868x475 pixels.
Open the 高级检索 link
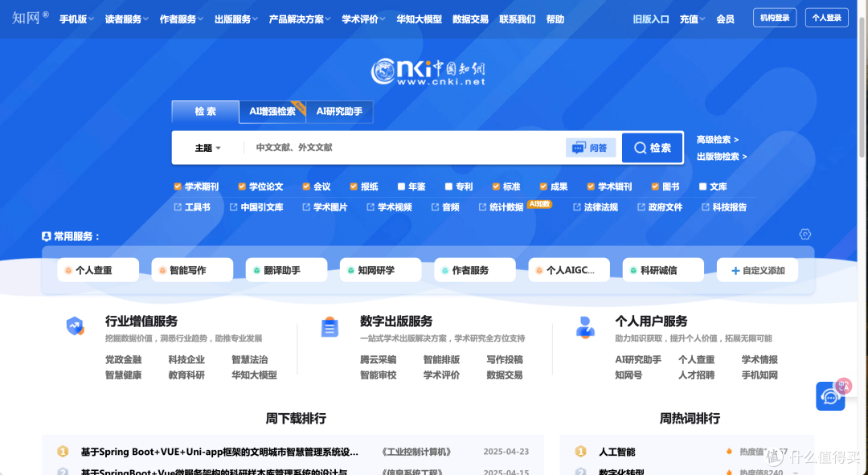(718, 140)
